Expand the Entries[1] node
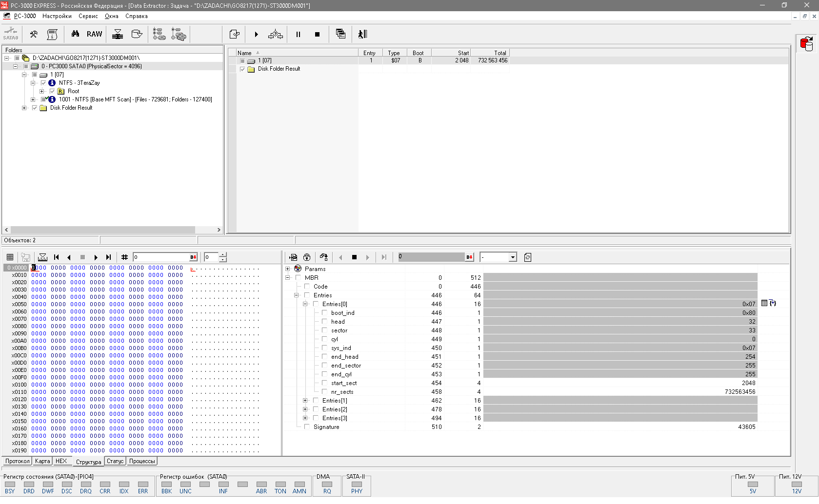 tap(305, 401)
